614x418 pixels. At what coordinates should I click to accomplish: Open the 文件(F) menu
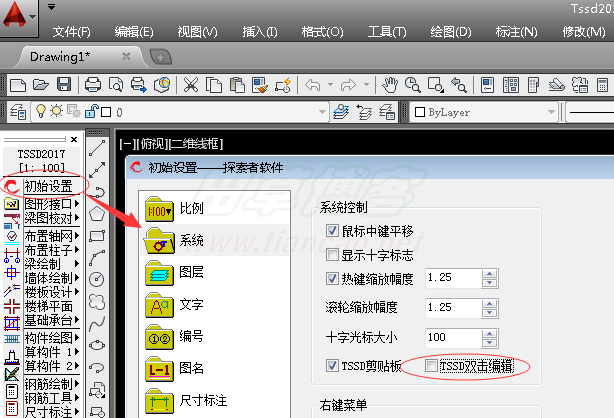[72, 32]
